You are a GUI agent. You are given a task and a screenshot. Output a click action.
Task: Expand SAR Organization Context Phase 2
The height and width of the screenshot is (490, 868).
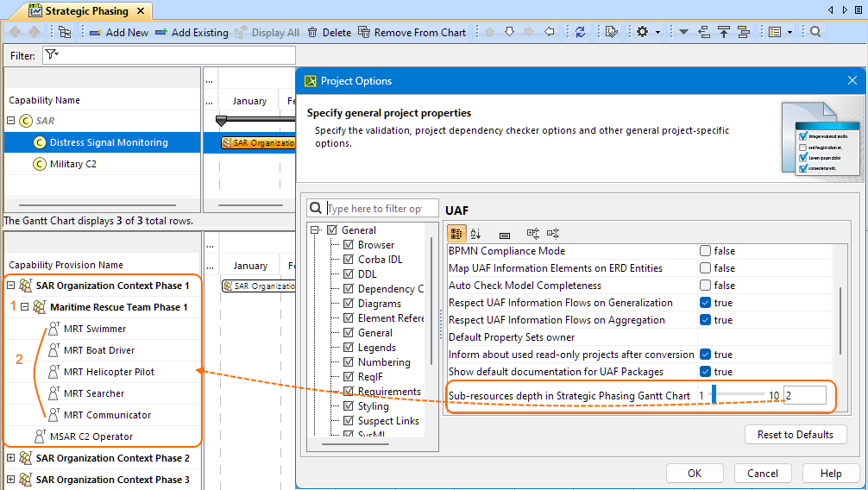[11, 458]
